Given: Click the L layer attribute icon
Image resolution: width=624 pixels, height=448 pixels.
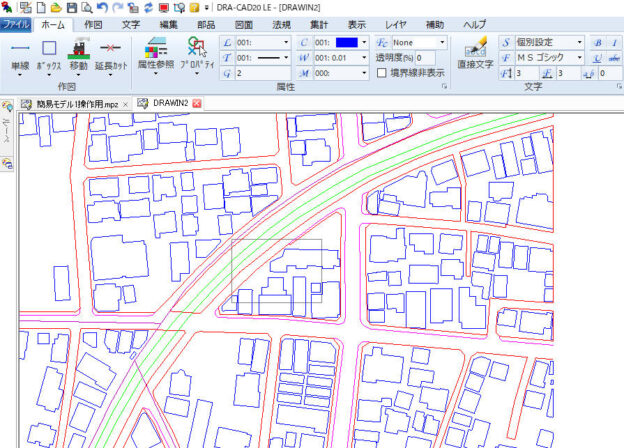Looking at the screenshot, I should [227, 43].
